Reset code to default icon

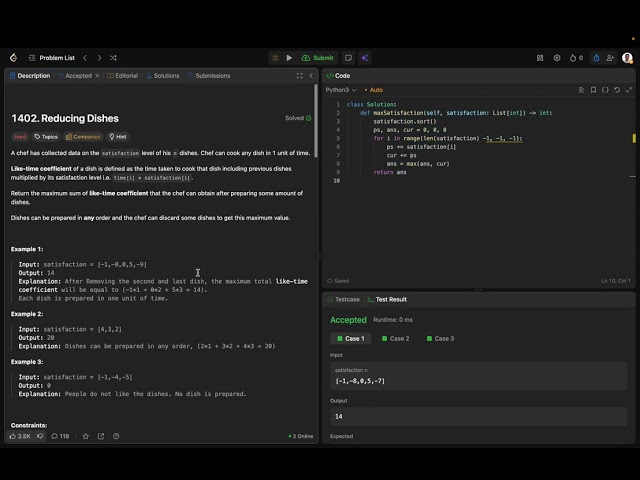pos(617,90)
